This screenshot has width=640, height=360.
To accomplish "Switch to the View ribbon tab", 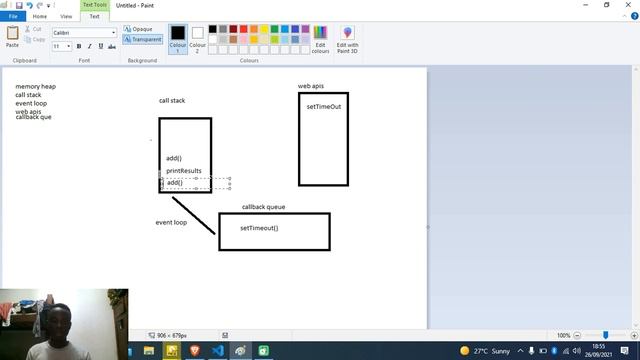I will pos(66,16).
